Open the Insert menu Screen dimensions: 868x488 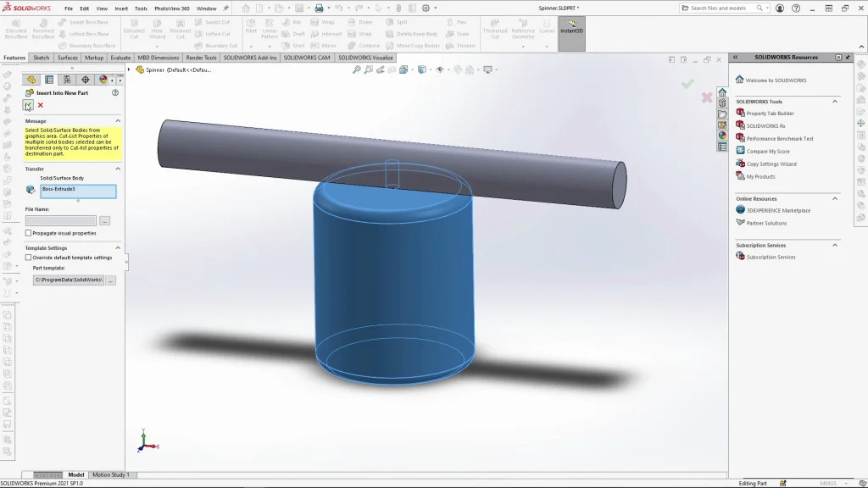121,8
